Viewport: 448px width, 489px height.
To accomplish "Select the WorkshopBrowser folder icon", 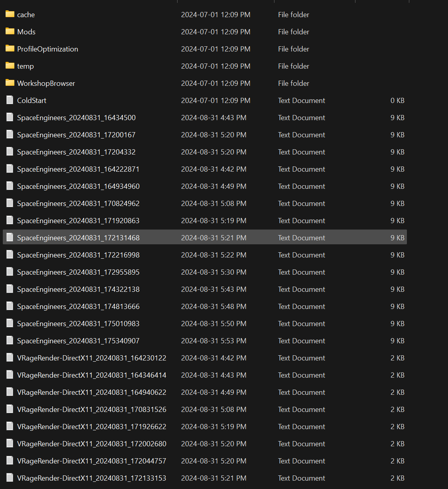I will click(10, 83).
